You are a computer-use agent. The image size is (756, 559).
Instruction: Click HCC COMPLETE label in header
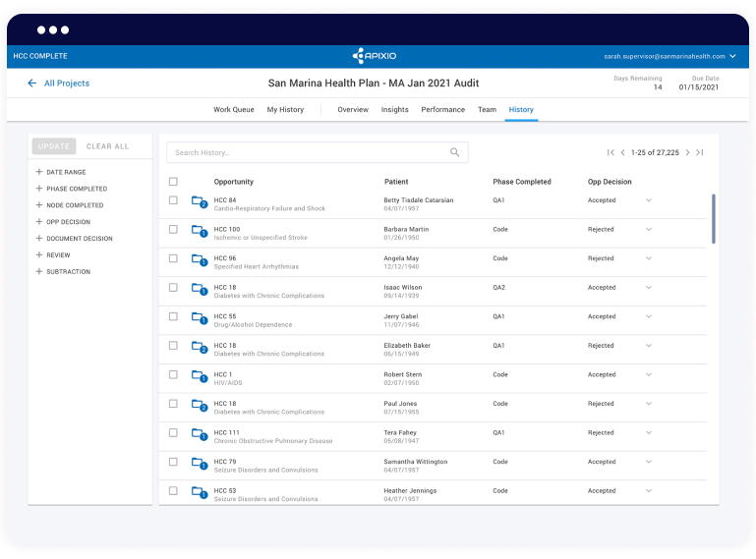(40, 56)
